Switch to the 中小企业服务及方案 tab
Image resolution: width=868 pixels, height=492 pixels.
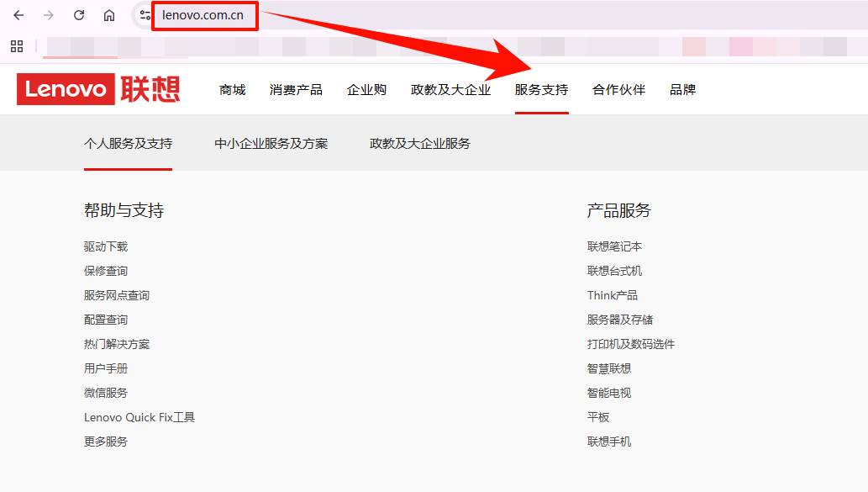pyautogui.click(x=270, y=144)
